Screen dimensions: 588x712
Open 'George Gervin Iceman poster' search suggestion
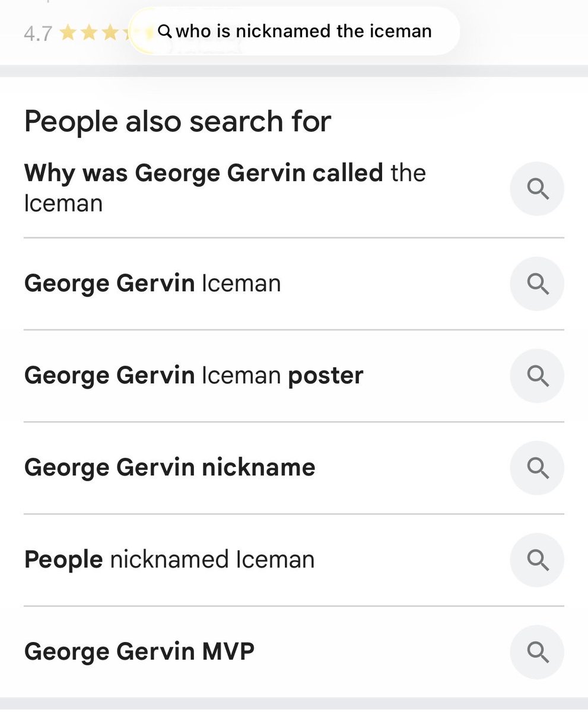193,376
